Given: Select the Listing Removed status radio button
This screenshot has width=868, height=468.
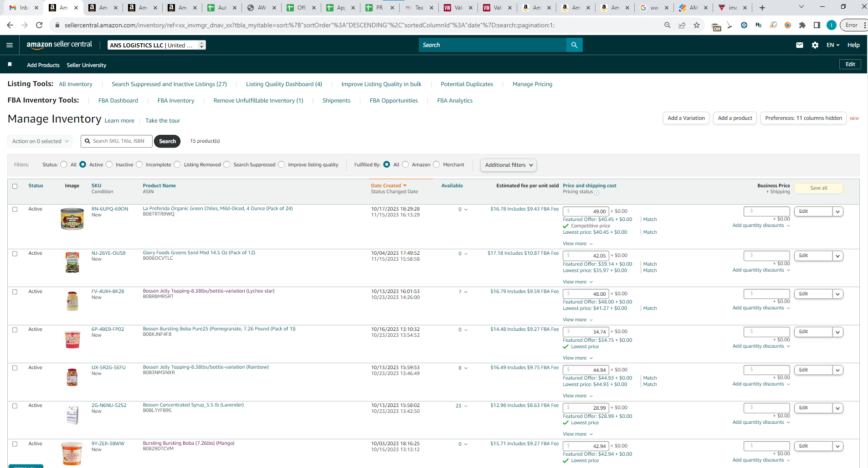Looking at the screenshot, I should coord(177,165).
